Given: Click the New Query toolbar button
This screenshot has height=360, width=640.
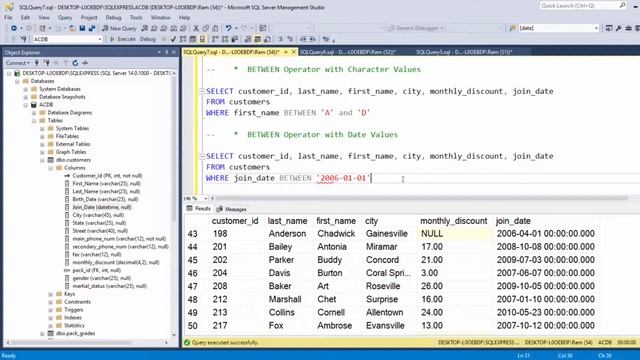Looking at the screenshot, I should (x=119, y=28).
